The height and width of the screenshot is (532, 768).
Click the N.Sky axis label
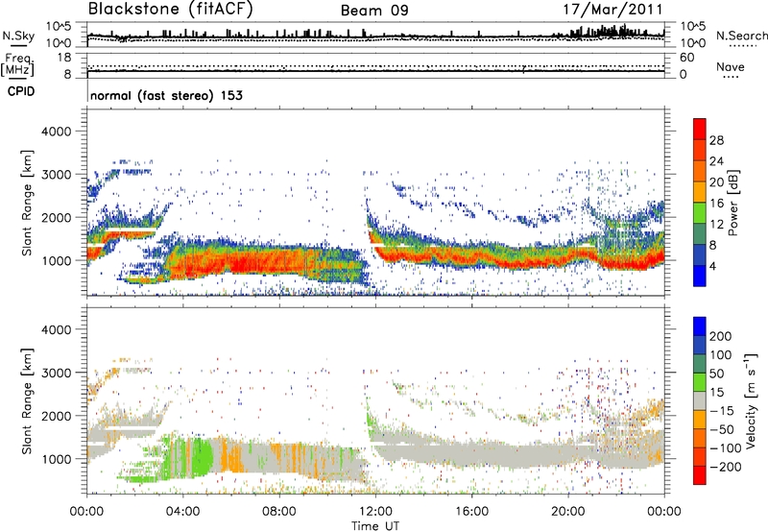click(x=18, y=36)
